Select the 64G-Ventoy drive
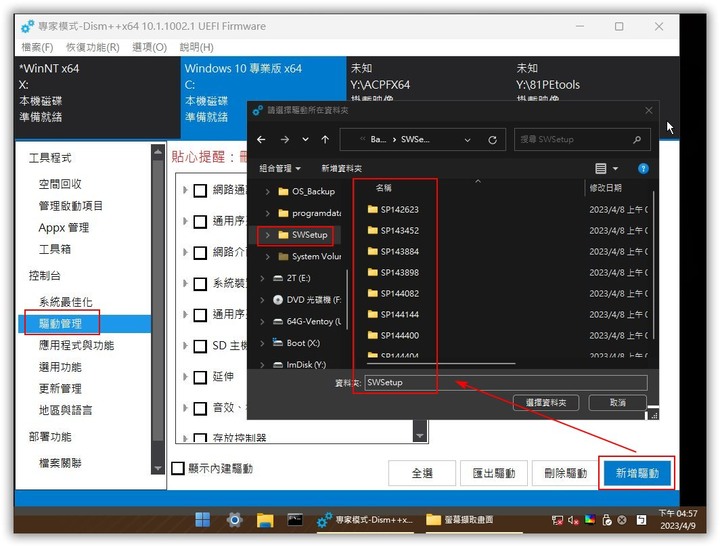 point(307,321)
